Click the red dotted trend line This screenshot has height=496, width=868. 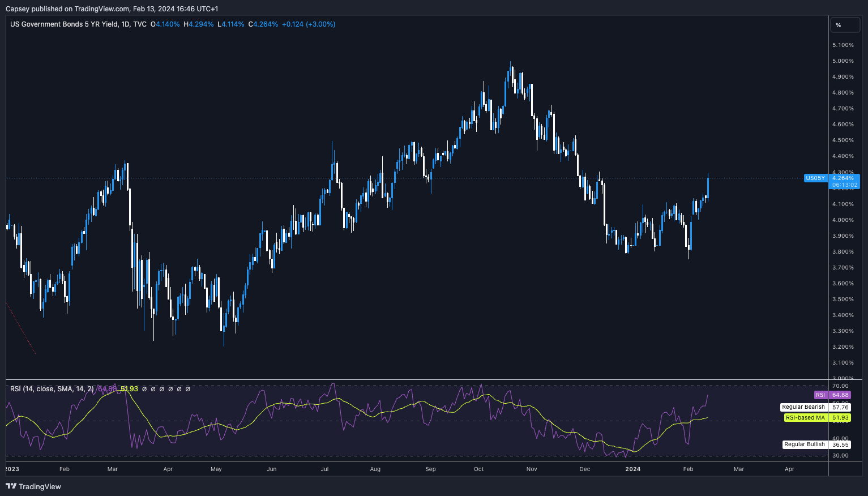pos(21,329)
